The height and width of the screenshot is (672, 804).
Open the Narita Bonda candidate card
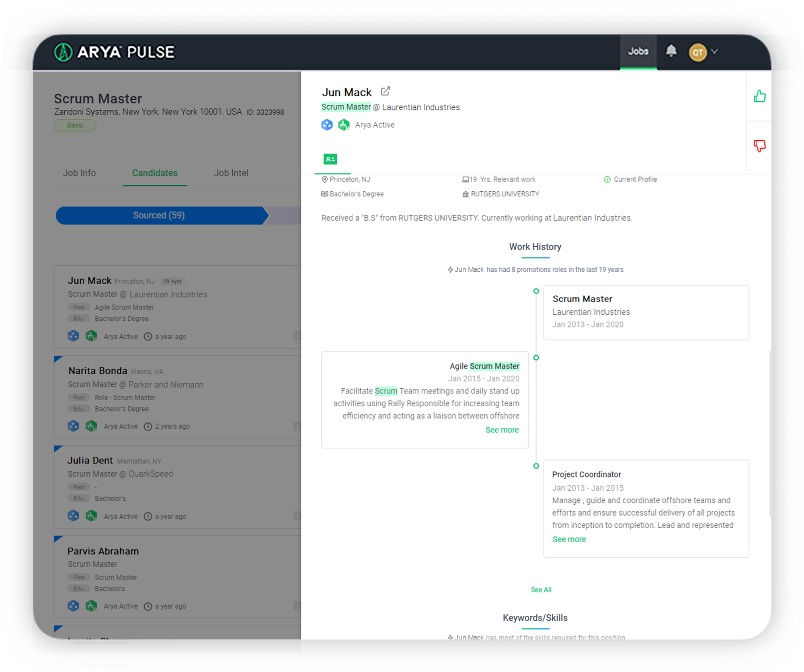pyautogui.click(x=177, y=397)
